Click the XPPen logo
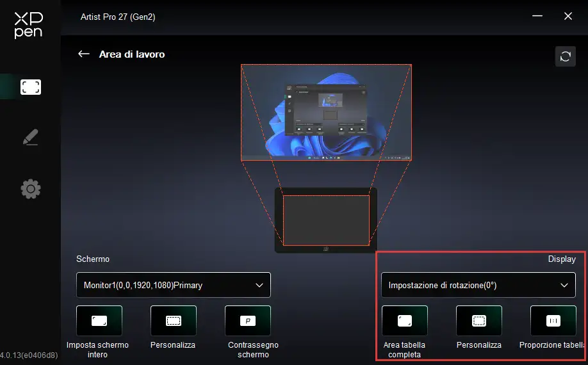 [x=28, y=25]
